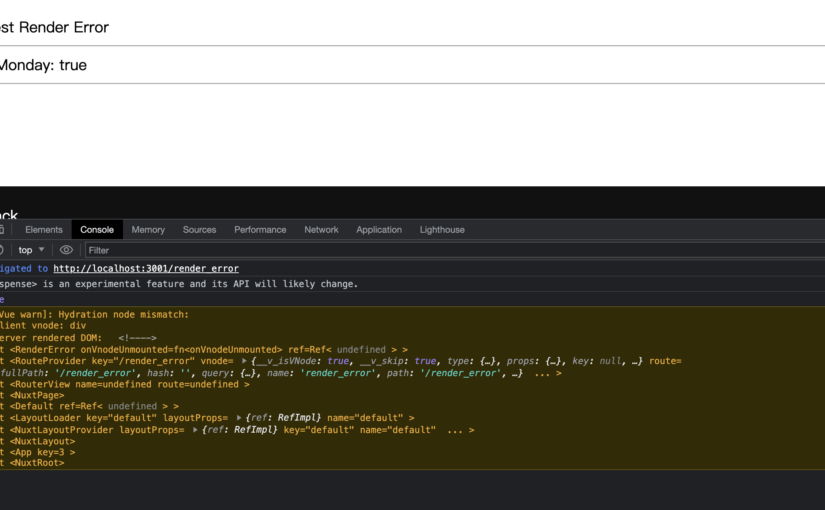The height and width of the screenshot is (510, 825).
Task: Open the 'top' JavaScript context dropdown
Action: (31, 250)
